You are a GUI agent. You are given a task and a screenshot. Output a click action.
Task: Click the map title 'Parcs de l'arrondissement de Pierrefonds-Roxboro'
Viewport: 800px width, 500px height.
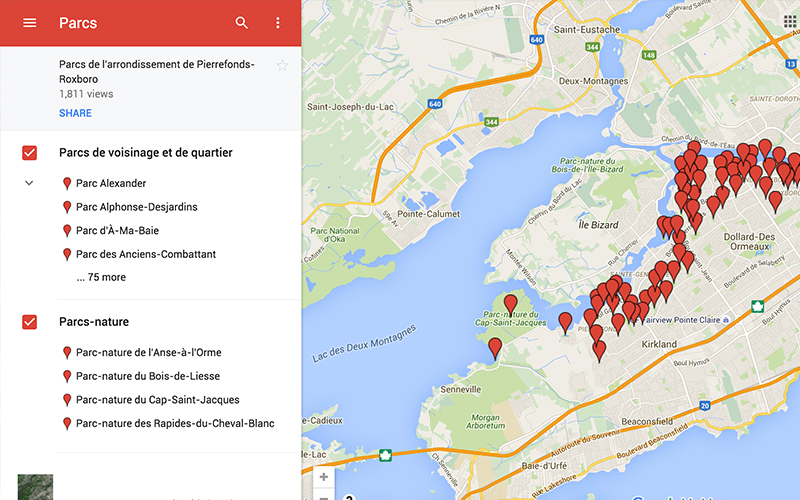point(157,72)
